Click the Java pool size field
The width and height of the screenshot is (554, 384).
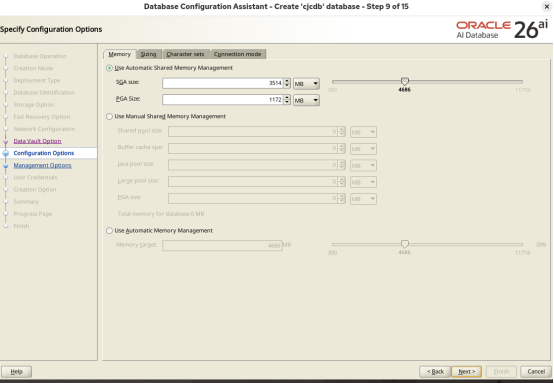(x=253, y=165)
